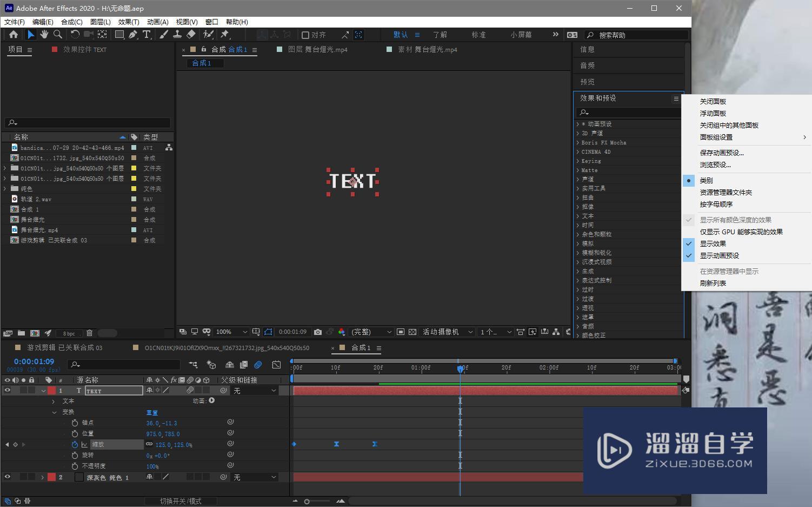Click the composition mini-flowchart icon in timeline
812x507 pixels.
tap(193, 365)
